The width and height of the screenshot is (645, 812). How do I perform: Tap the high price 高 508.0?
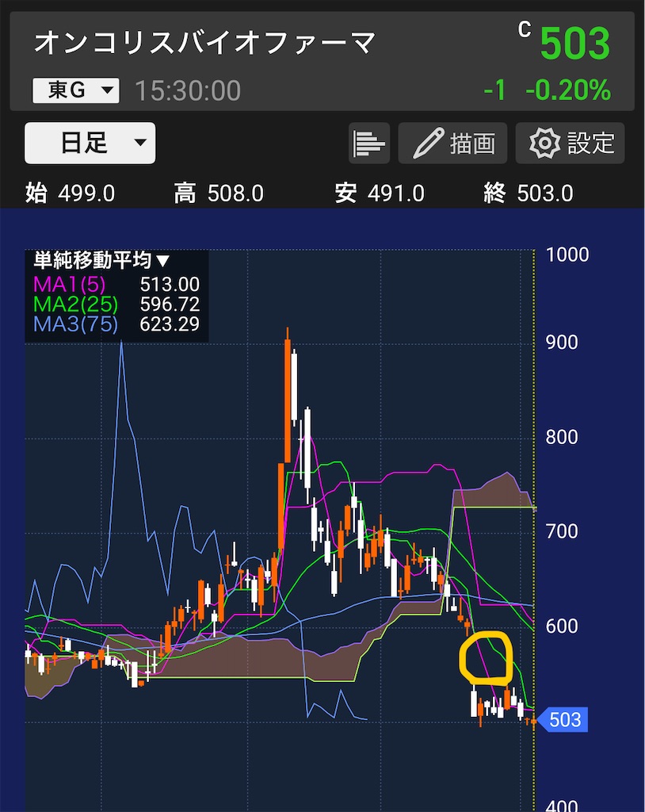[219, 193]
